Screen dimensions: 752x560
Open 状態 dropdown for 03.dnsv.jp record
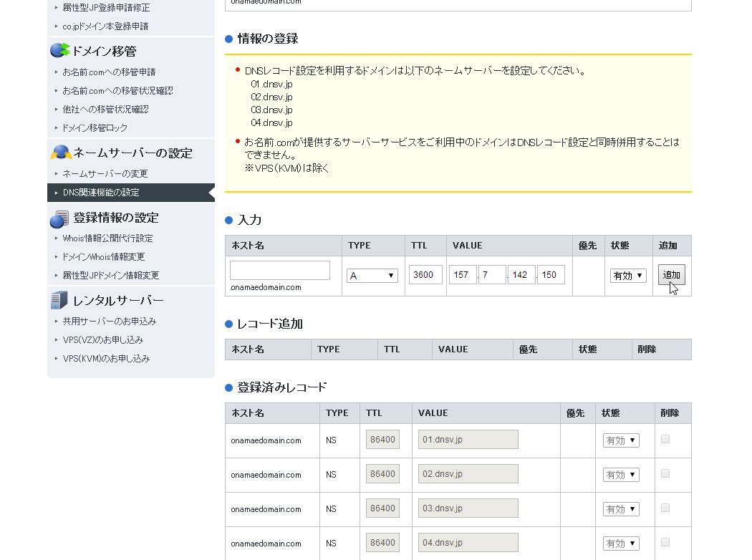click(621, 509)
